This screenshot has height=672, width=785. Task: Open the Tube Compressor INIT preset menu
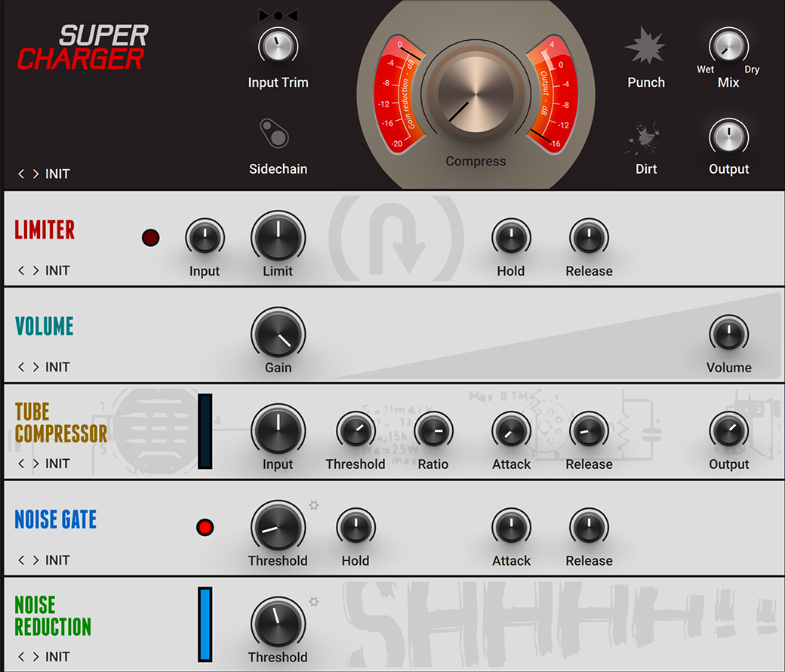click(x=57, y=464)
